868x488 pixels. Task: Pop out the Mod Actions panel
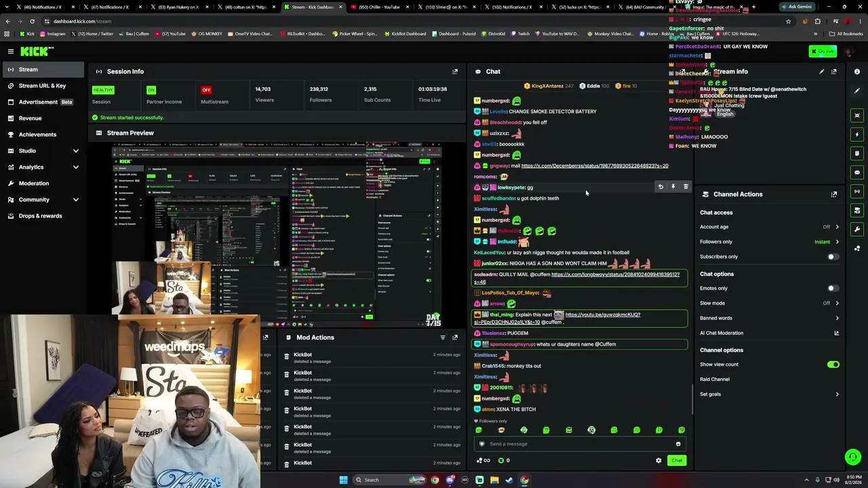[455, 338]
